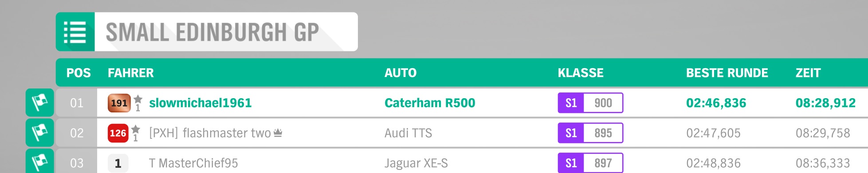Select the SMALL EDINBURGH GP title banner
The image size is (868, 173).
[207, 32]
